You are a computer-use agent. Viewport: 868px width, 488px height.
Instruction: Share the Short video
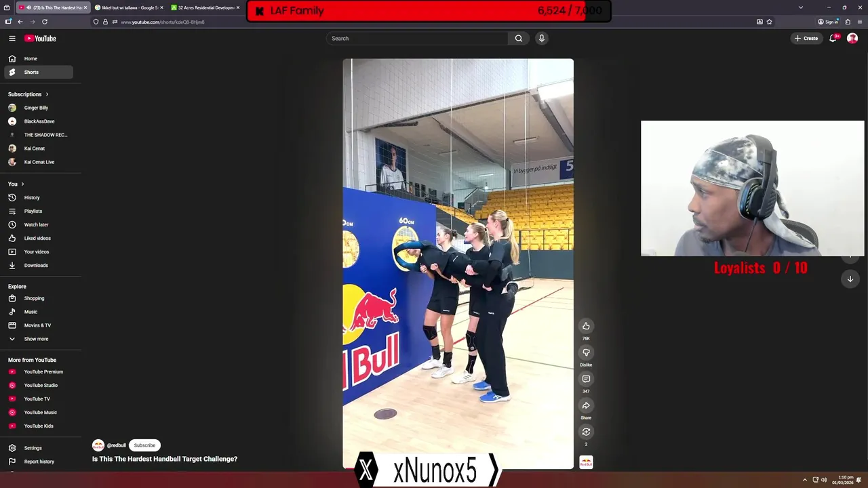586,405
